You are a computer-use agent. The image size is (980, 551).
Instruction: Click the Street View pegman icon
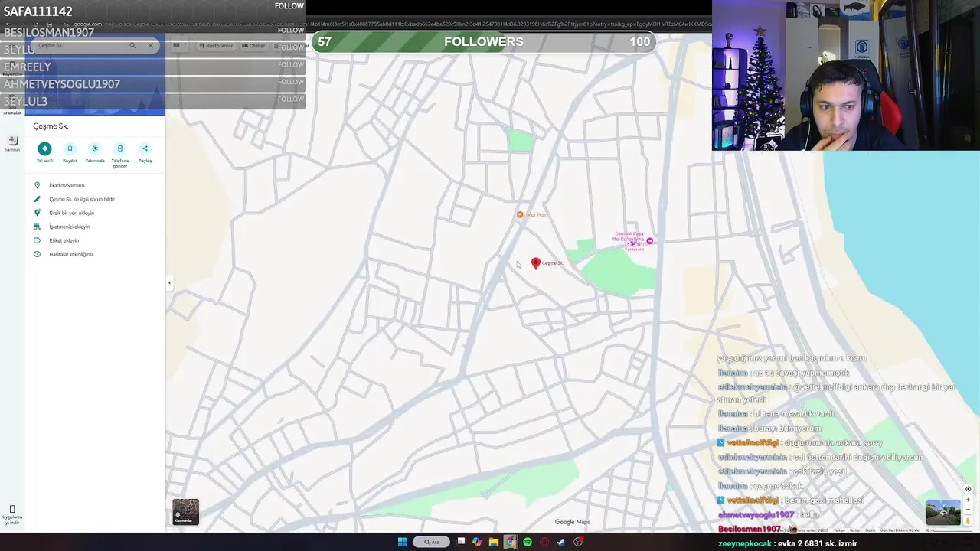click(x=968, y=521)
